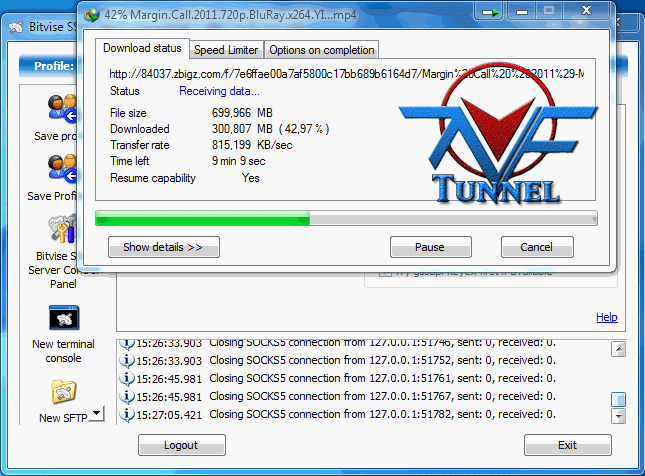This screenshot has height=476, width=645.
Task: Expand the New SFTP dropdown arrow
Action: click(x=97, y=413)
